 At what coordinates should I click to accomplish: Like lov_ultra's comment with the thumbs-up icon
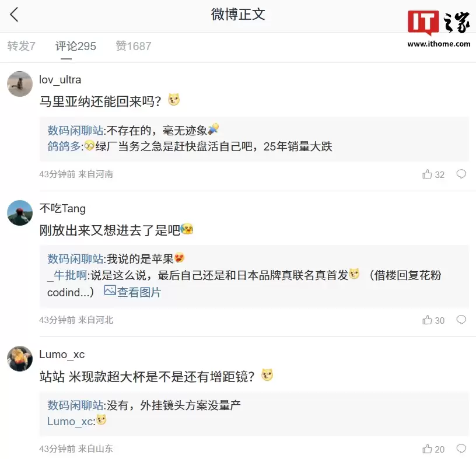coord(429,174)
